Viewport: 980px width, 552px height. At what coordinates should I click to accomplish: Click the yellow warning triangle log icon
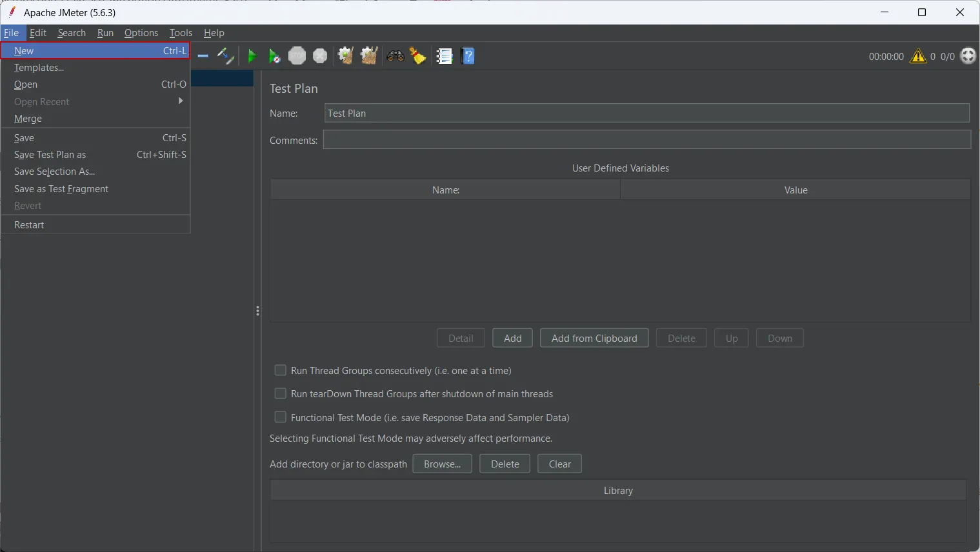pos(918,56)
